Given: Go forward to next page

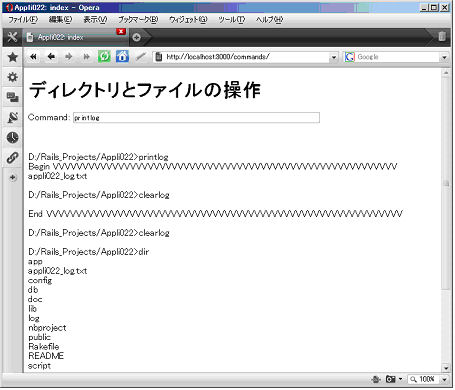Looking at the screenshot, I should (x=69, y=57).
